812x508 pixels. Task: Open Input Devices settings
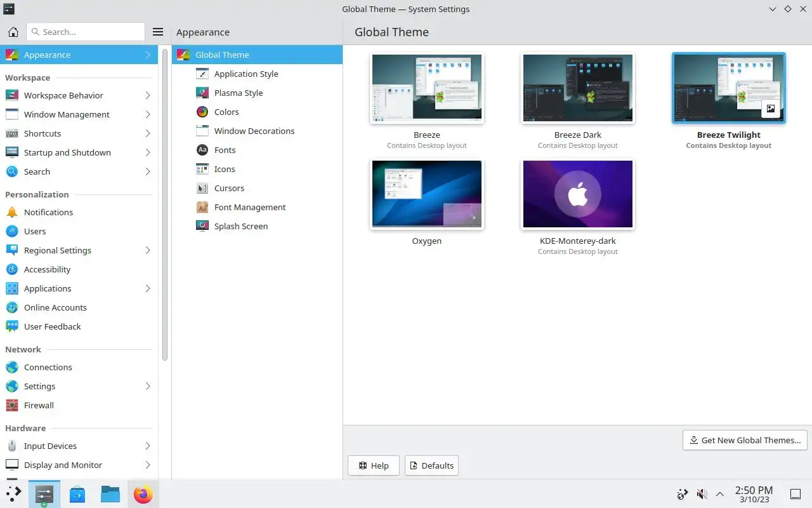tap(79, 446)
